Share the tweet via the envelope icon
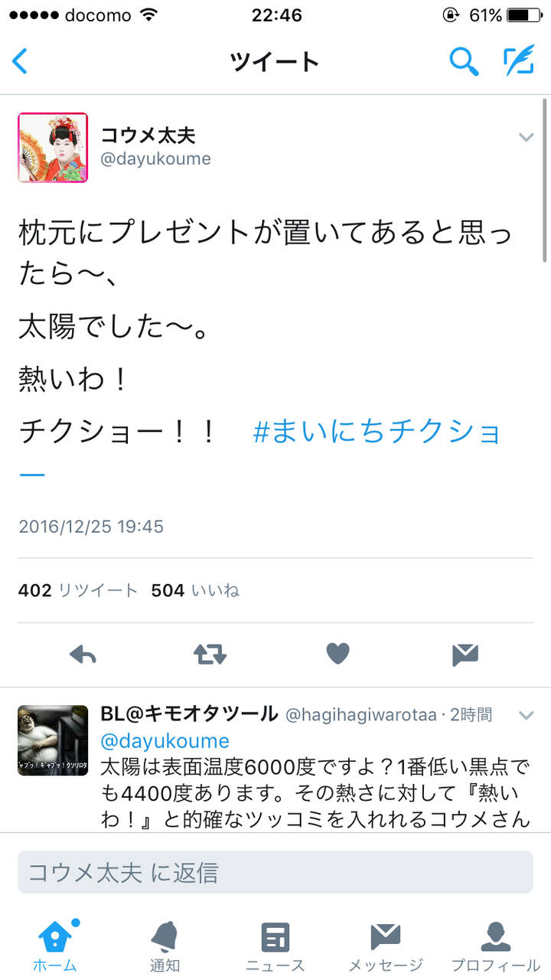The height and width of the screenshot is (980, 551). (465, 654)
